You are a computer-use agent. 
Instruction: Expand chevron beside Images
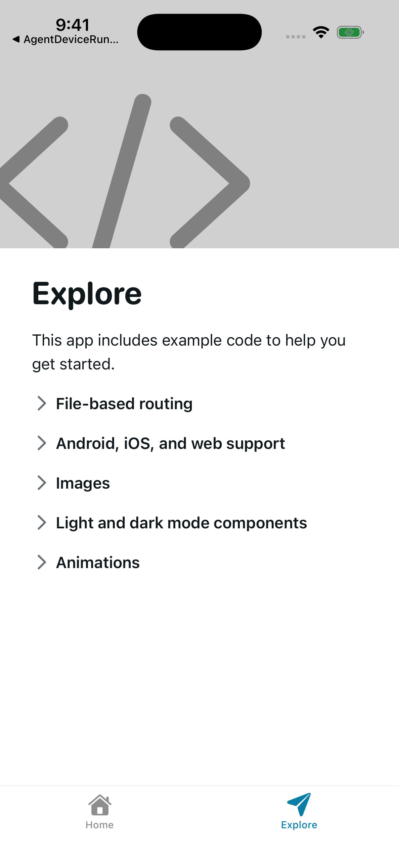click(x=41, y=483)
